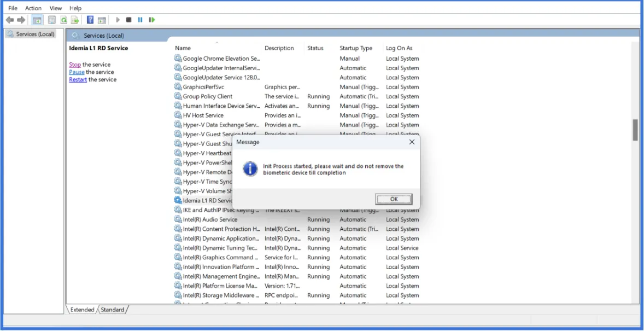The width and height of the screenshot is (644, 331).
Task: Click Services icon in blue header bar
Action: 75,36
